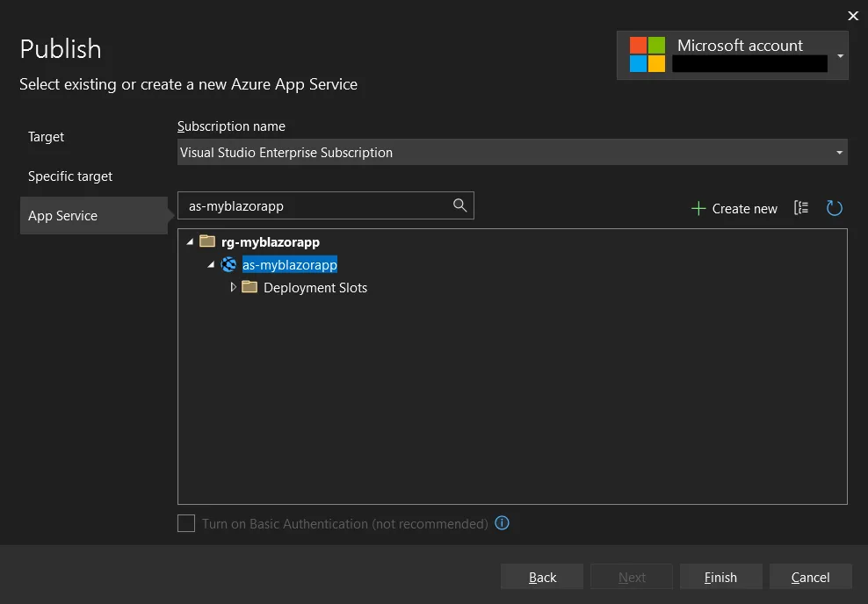This screenshot has width=868, height=604.
Task: Click the Basic Authentication info icon
Action: click(x=503, y=522)
